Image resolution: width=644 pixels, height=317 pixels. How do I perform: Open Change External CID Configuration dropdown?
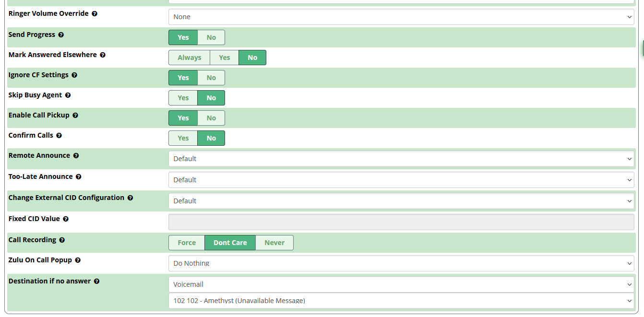click(x=401, y=201)
